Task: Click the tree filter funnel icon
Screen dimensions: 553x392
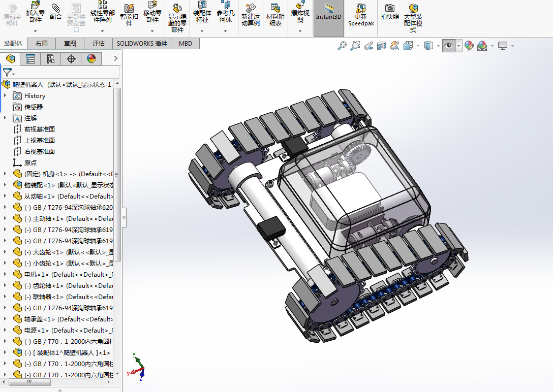Action: (x=8, y=73)
